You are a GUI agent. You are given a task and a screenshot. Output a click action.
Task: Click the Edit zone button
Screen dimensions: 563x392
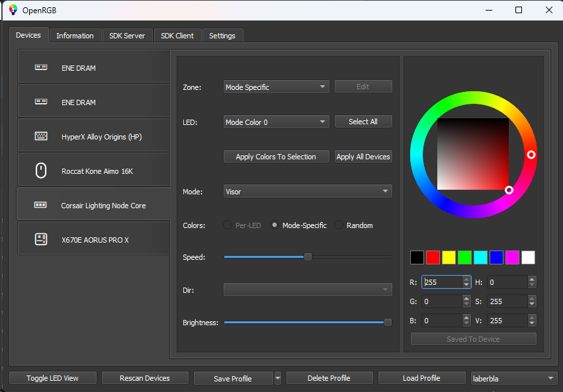(x=363, y=87)
